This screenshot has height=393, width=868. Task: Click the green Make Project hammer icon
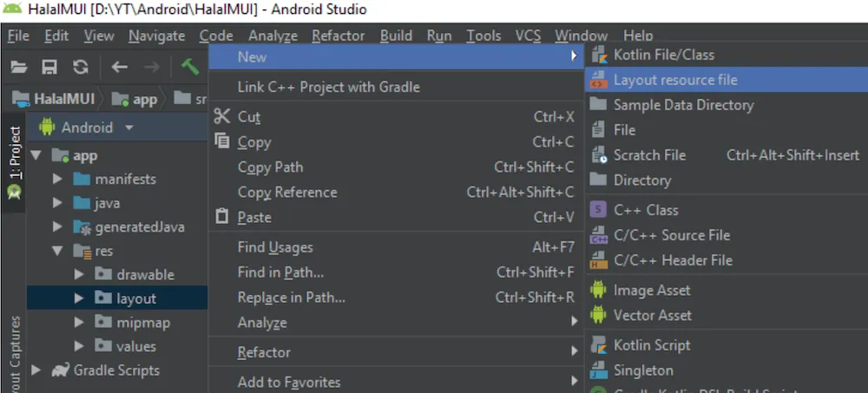190,67
